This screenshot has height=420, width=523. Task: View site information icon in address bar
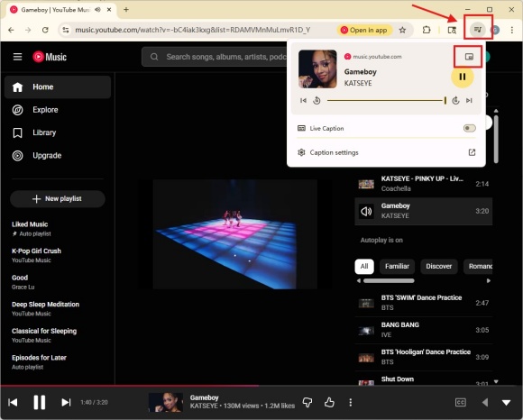66,30
